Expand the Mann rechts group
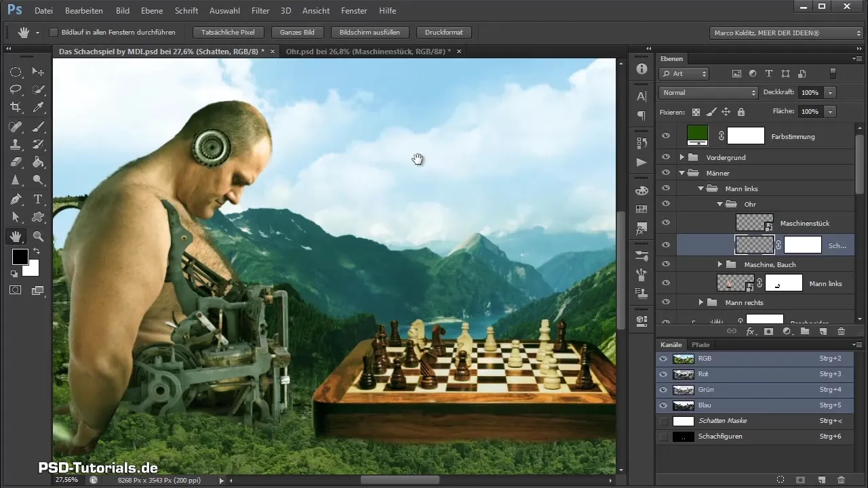This screenshot has height=488, width=868. click(701, 302)
